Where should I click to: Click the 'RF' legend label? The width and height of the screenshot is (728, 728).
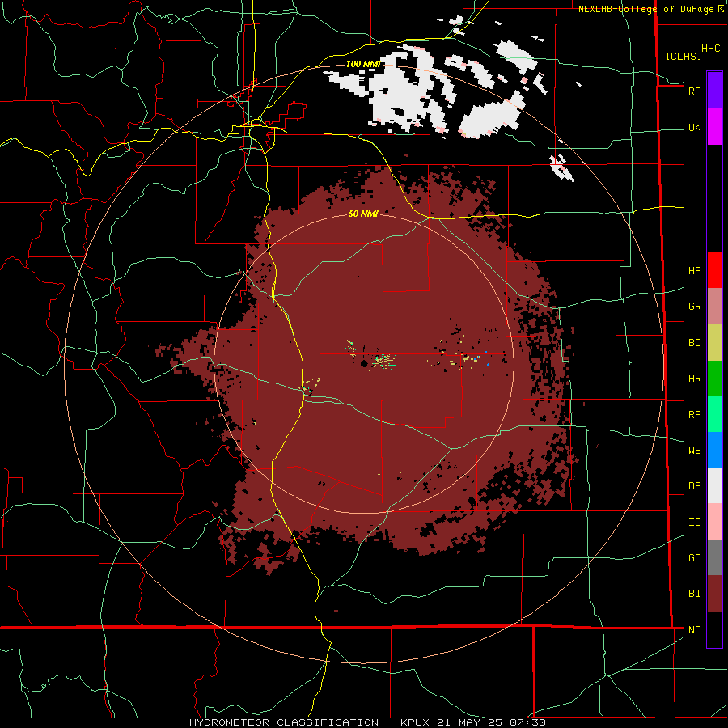coord(694,91)
